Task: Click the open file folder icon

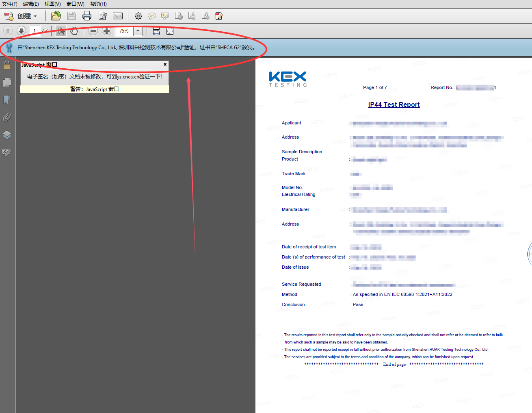Action: 56,16
